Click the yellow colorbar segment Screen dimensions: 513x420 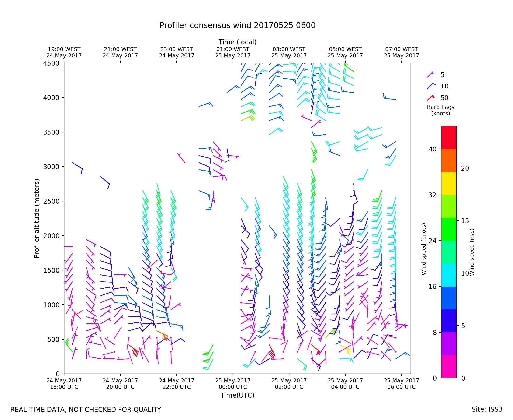point(449,183)
